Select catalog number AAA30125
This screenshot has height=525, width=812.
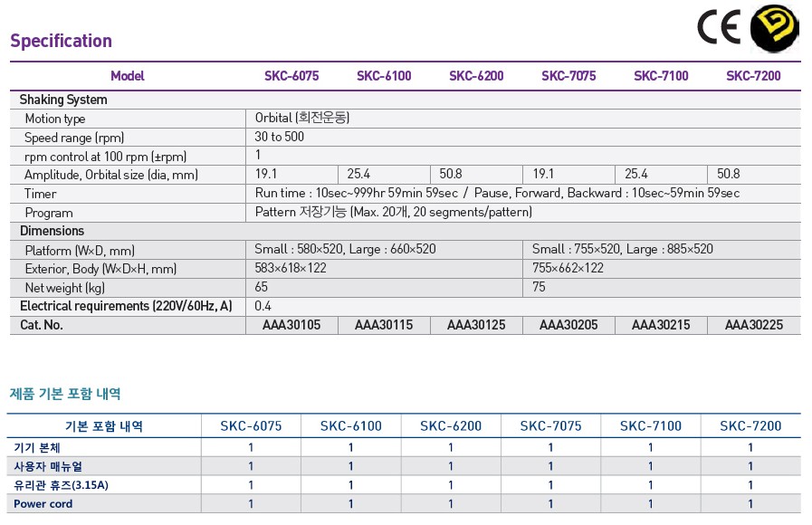tap(476, 325)
